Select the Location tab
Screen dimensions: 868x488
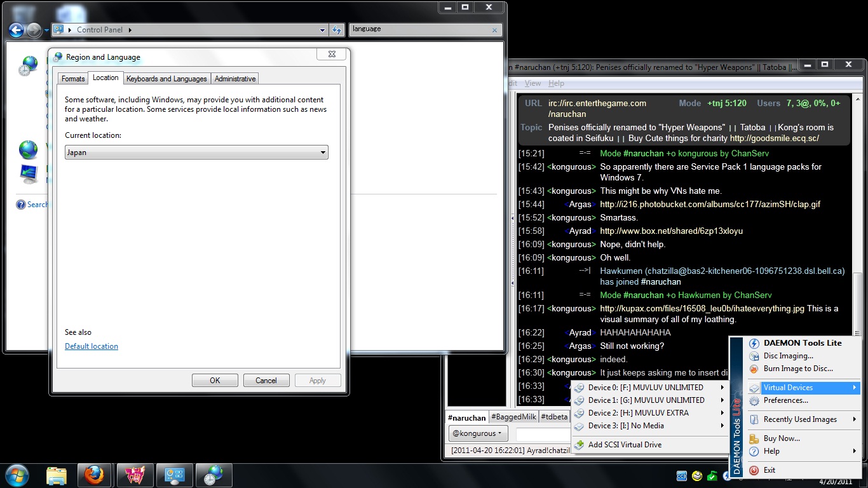click(105, 78)
